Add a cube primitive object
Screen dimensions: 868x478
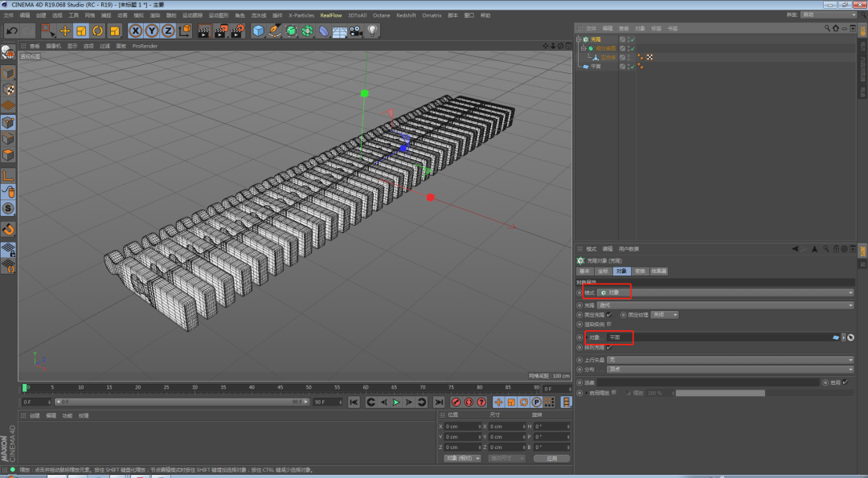tap(258, 31)
